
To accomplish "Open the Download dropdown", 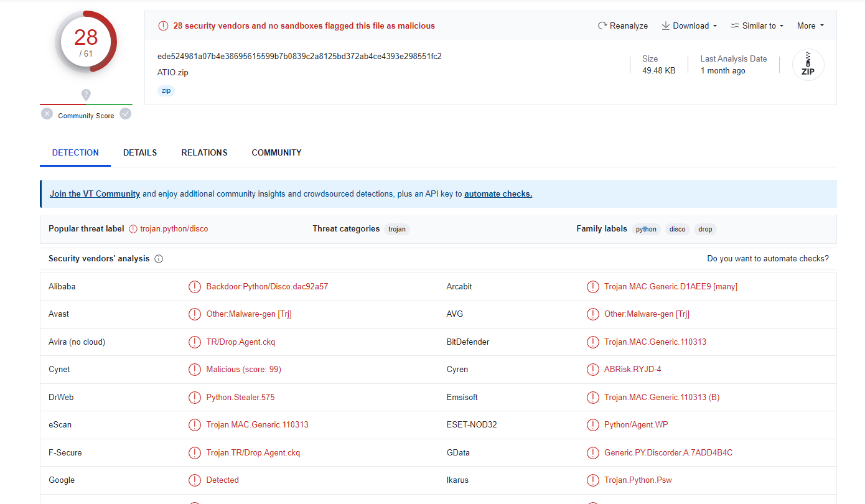I will pos(689,26).
